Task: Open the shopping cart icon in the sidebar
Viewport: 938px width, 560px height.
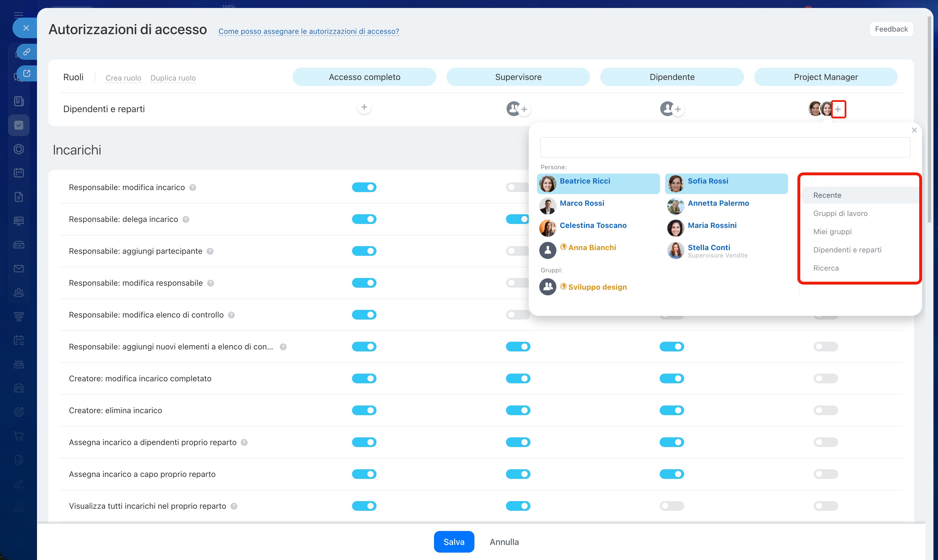Action: [19, 436]
